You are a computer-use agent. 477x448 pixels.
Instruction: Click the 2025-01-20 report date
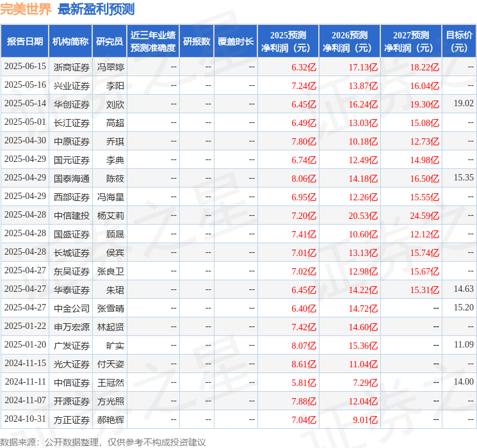click(25, 345)
